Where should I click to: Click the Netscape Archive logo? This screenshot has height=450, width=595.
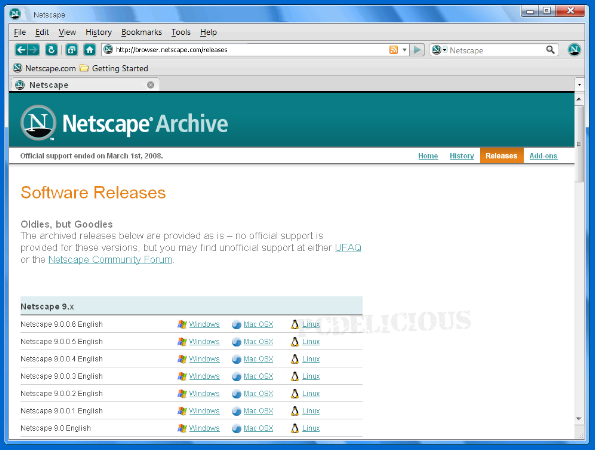coord(124,123)
